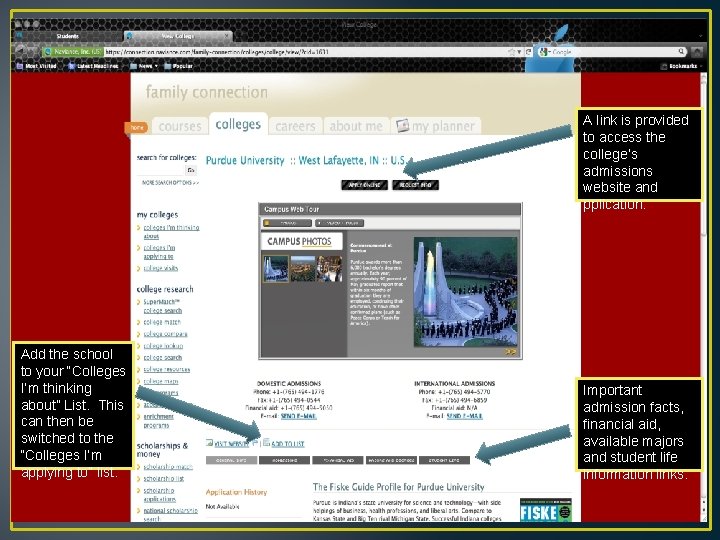Click first button in Campus Web Tour toolbar
The height and width of the screenshot is (540, 720).
point(287,223)
